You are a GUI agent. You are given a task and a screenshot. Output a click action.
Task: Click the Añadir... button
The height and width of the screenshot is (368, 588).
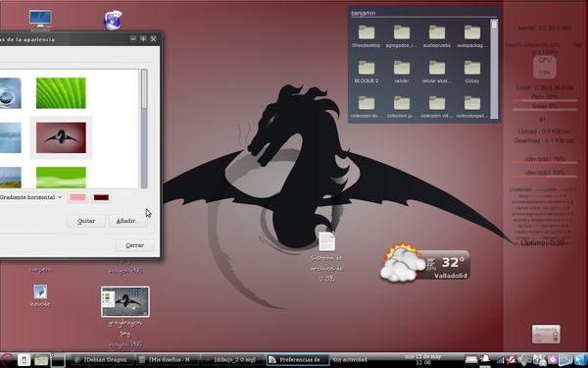coord(127,221)
